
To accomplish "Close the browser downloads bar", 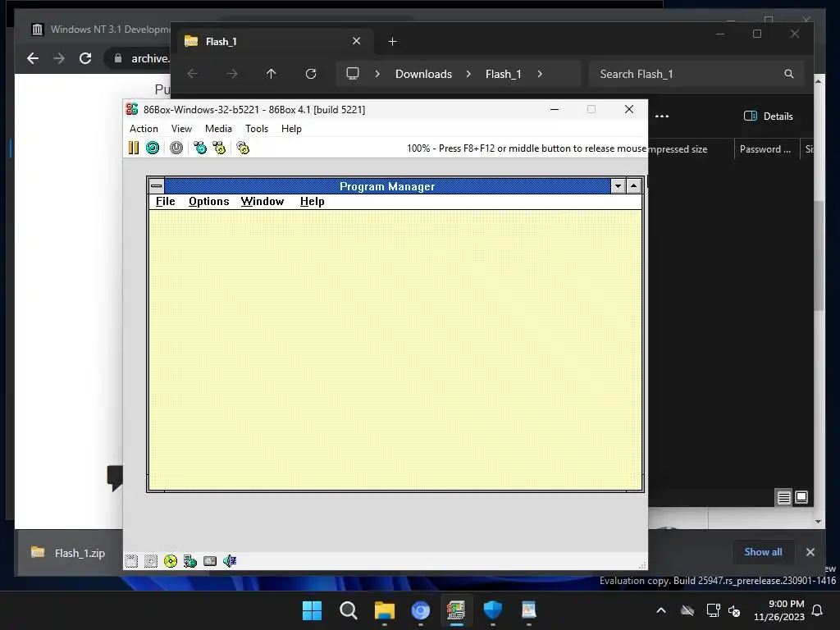I will (x=810, y=552).
